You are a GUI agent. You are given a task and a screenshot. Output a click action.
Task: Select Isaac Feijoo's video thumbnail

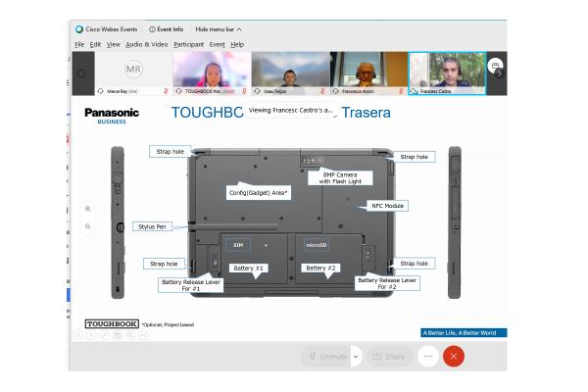tap(291, 73)
